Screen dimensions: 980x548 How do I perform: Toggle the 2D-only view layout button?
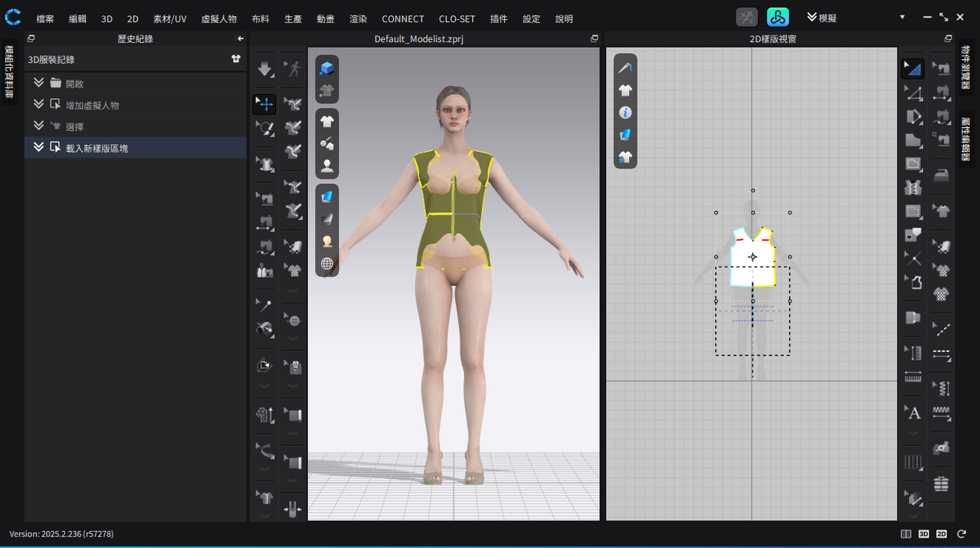coord(942,533)
